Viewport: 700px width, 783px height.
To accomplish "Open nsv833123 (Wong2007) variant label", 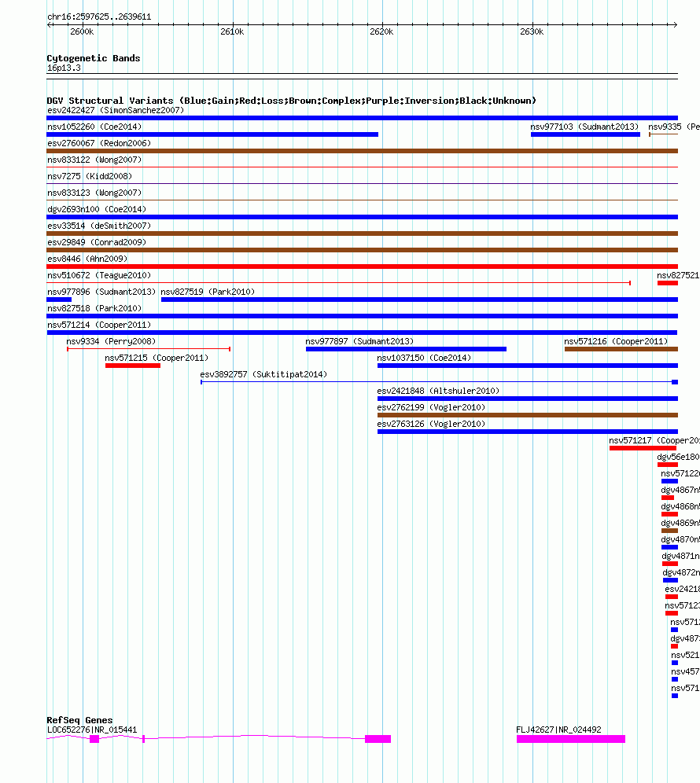I will point(94,193).
